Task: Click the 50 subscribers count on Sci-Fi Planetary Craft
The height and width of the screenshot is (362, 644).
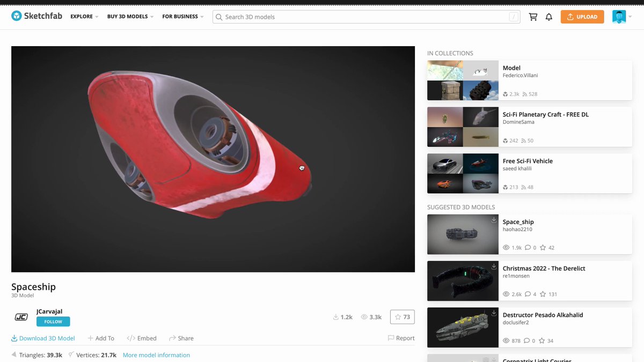Action: [527, 141]
